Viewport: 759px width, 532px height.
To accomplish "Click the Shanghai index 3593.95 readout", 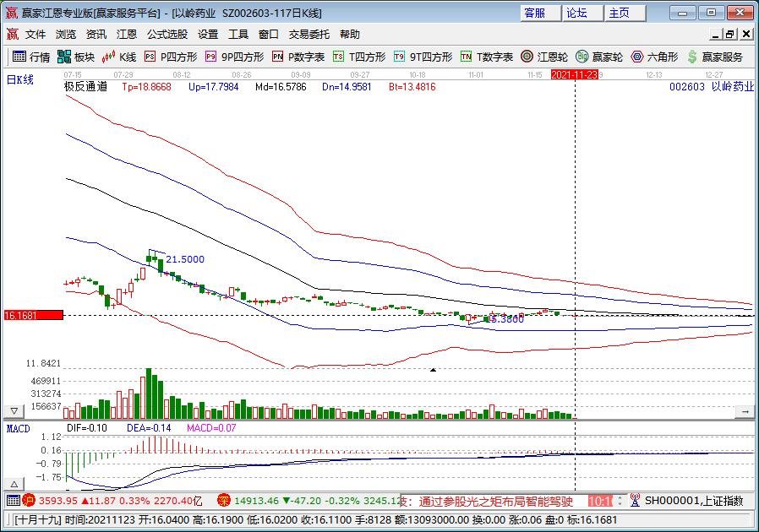I will pyautogui.click(x=58, y=501).
